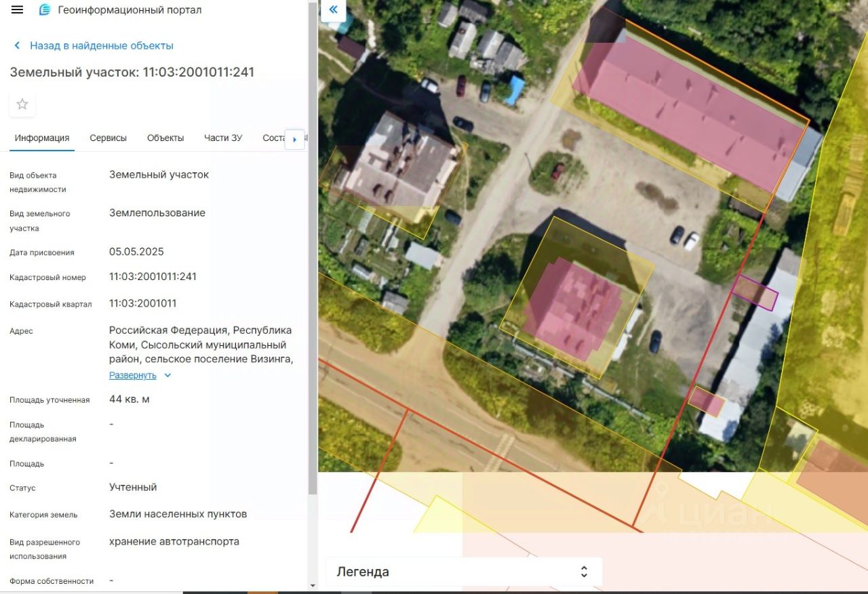This screenshot has height=594, width=868.
Task: Open the Сервисы tab
Action: click(108, 138)
